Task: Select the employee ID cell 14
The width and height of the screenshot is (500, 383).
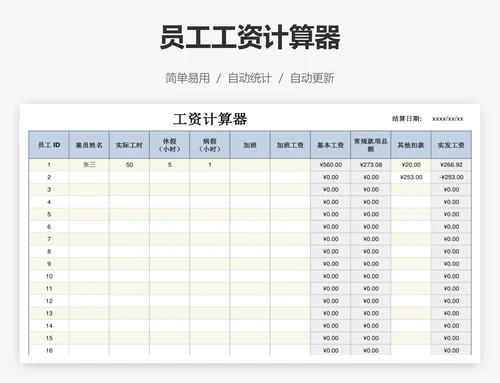Action: [x=49, y=326]
